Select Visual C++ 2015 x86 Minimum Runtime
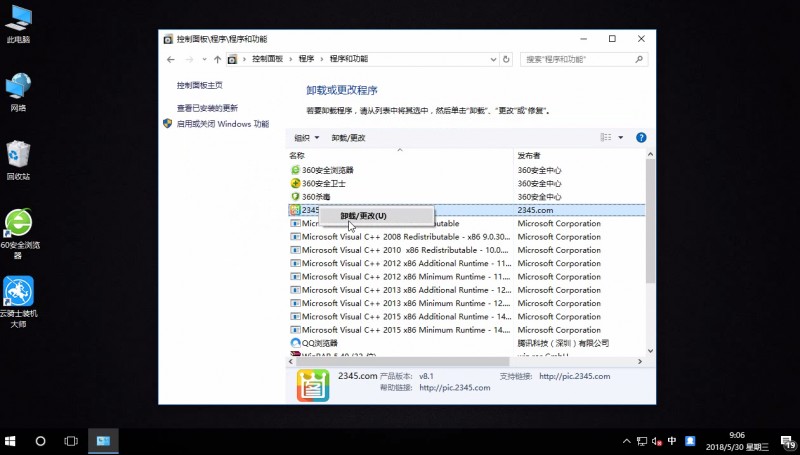Image resolution: width=800 pixels, height=455 pixels. pyautogui.click(x=466, y=330)
